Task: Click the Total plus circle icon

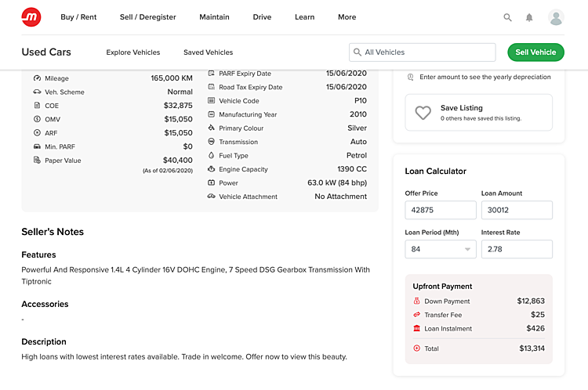Action: (x=416, y=348)
